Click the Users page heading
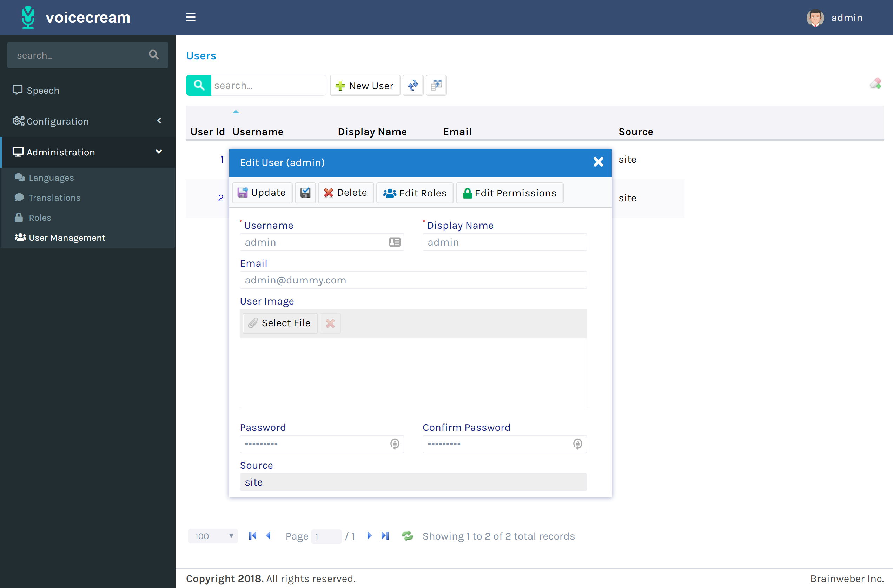 (x=201, y=55)
